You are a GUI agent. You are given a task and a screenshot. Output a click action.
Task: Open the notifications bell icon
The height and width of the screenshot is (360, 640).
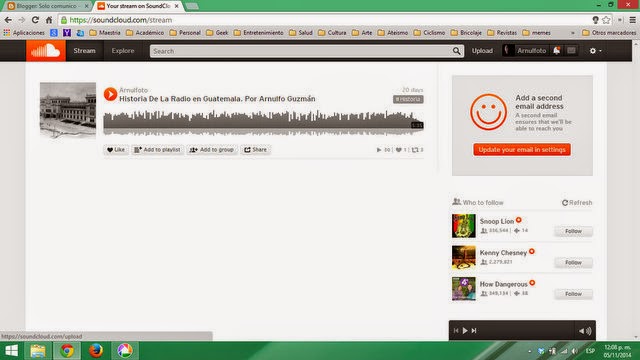[556, 51]
